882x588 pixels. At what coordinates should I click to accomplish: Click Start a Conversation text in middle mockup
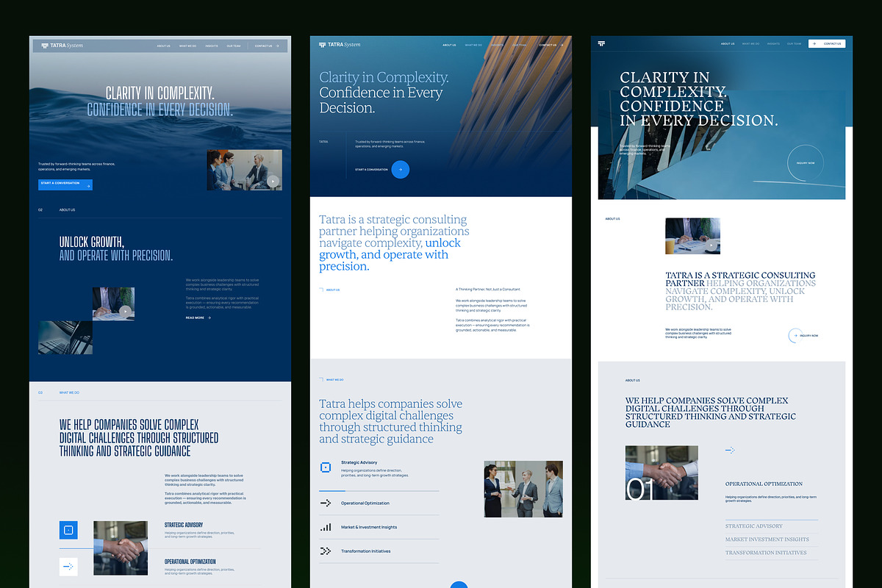(371, 170)
